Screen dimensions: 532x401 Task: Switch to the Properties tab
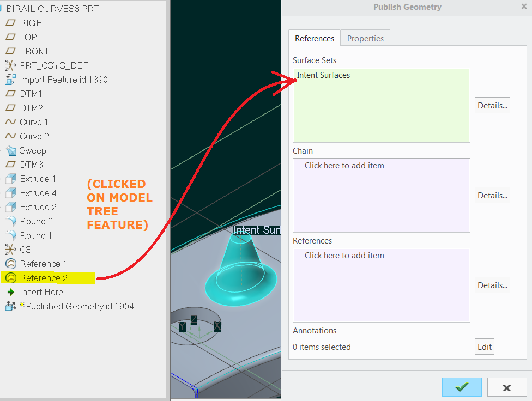point(365,38)
